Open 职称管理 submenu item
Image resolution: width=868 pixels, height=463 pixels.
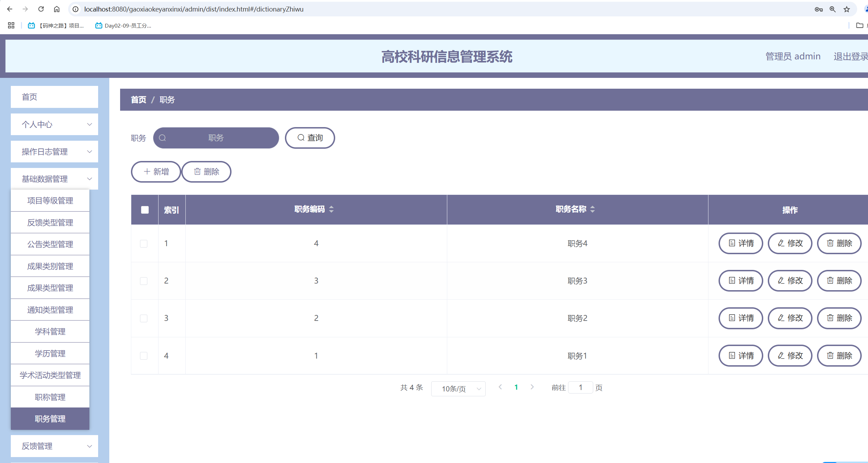point(50,397)
